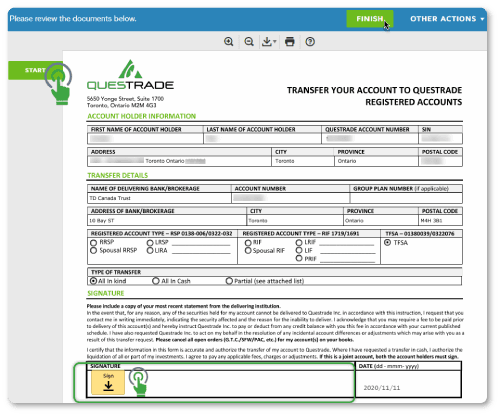Select the RIF radio button
The image size is (500, 416).
coord(248,242)
